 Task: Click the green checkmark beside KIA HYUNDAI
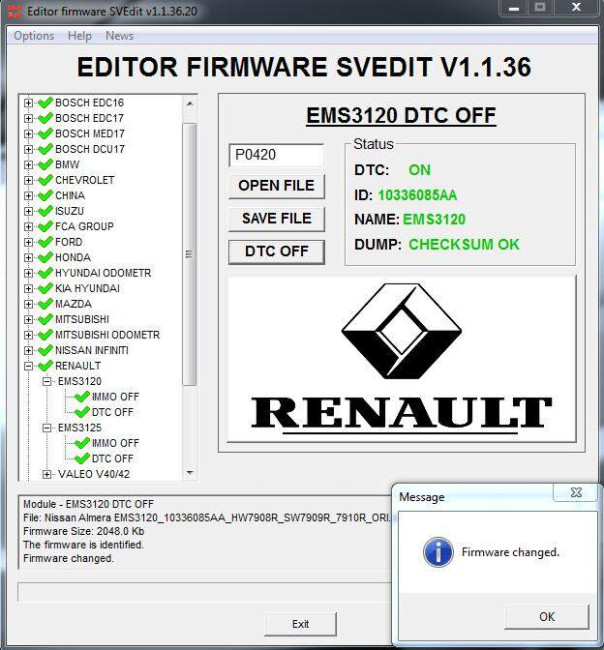pos(45,288)
